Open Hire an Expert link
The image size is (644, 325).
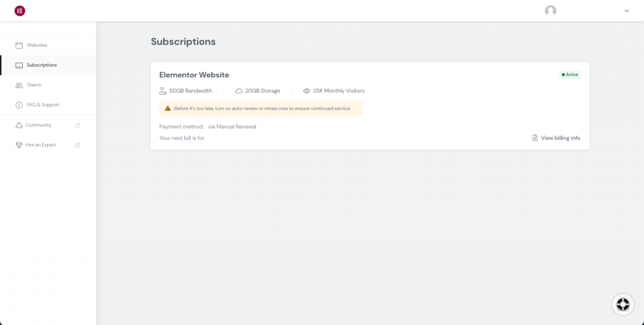point(41,145)
